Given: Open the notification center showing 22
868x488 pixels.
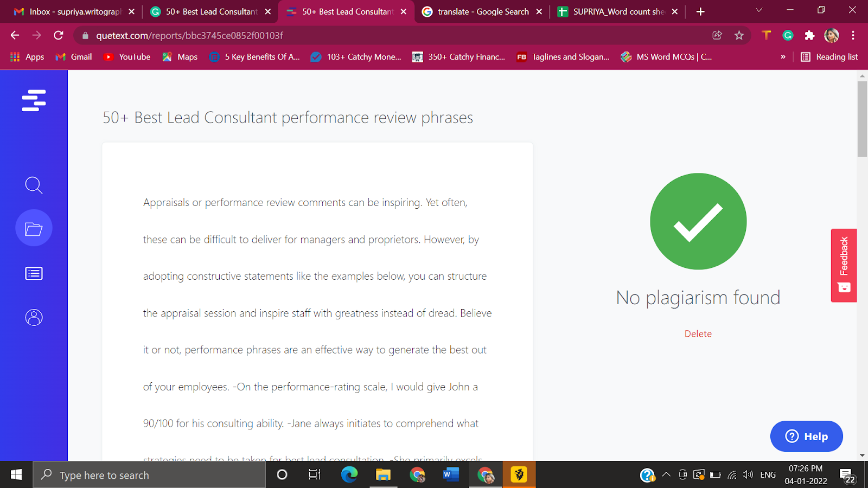Looking at the screenshot, I should (x=847, y=476).
